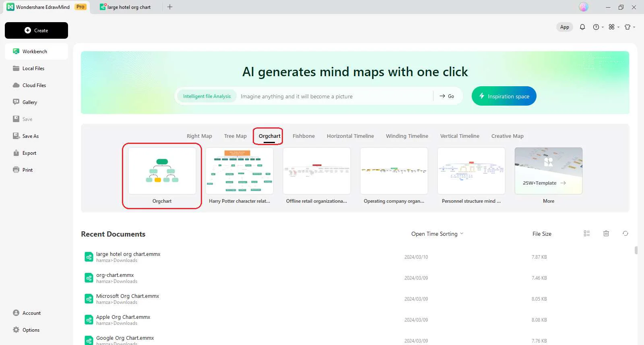Open notifications bell icon
The height and width of the screenshot is (345, 644).
coord(582,27)
